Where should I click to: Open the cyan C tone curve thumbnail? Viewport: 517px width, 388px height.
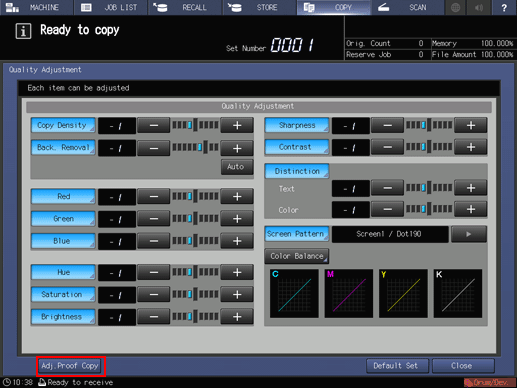pyautogui.click(x=294, y=293)
